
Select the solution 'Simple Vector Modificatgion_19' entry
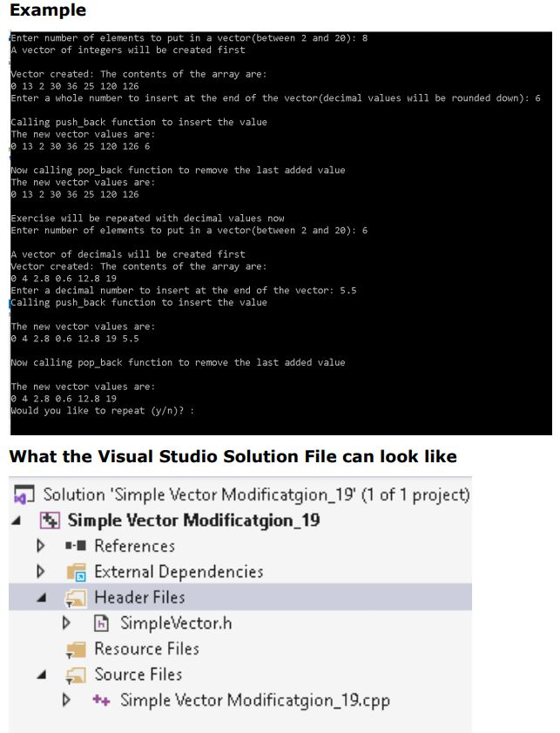pos(244,493)
